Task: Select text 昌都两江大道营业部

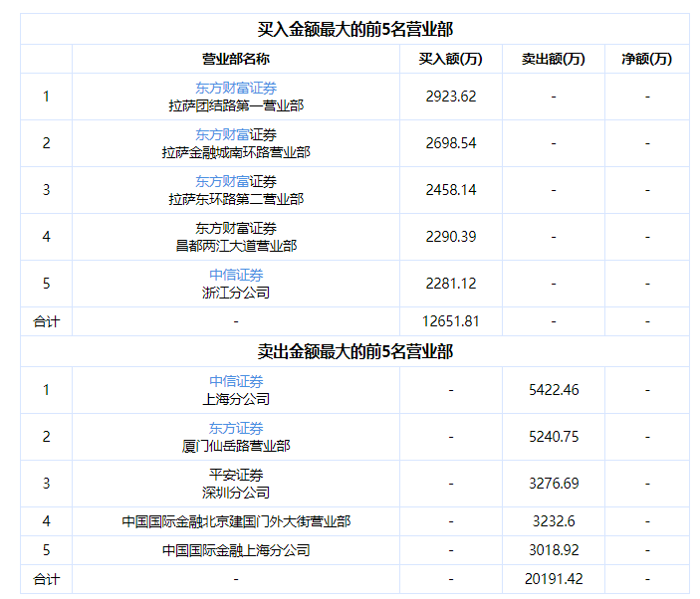Action: [236, 246]
